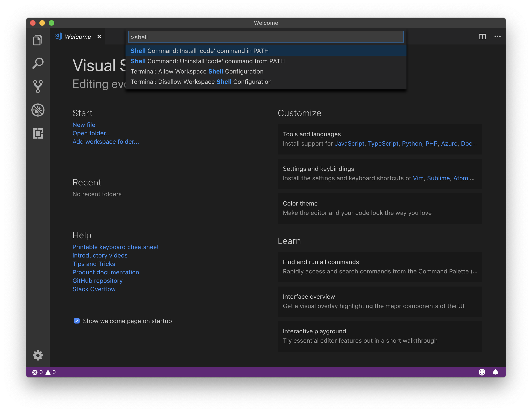Open the Debug view icon

38,110
